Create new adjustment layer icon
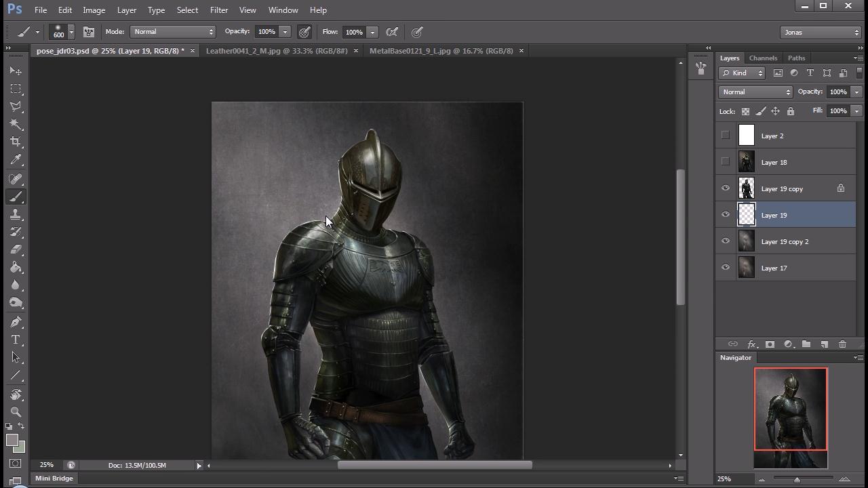868x488 pixels. 788,344
